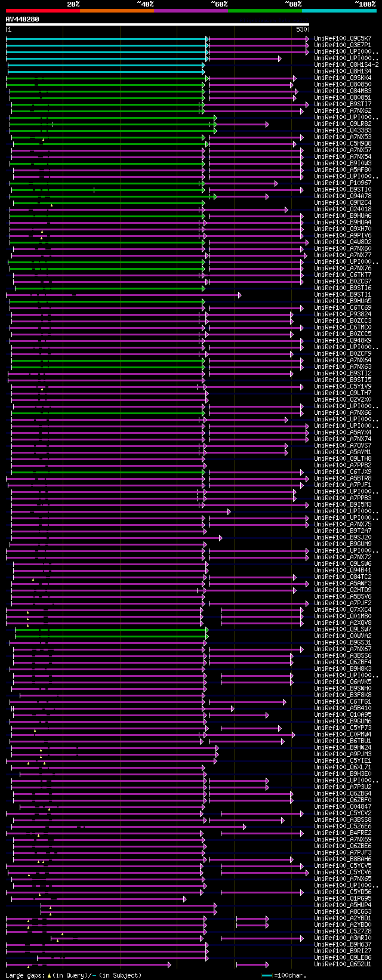
Task: Open the UniRef100_B9HW24 hit
Action: pyautogui.click(x=343, y=747)
